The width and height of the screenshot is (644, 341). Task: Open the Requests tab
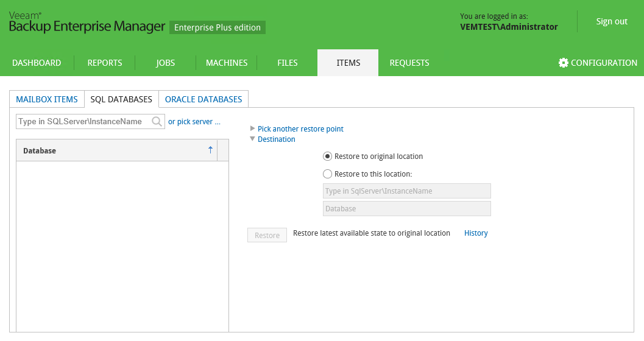(409, 63)
